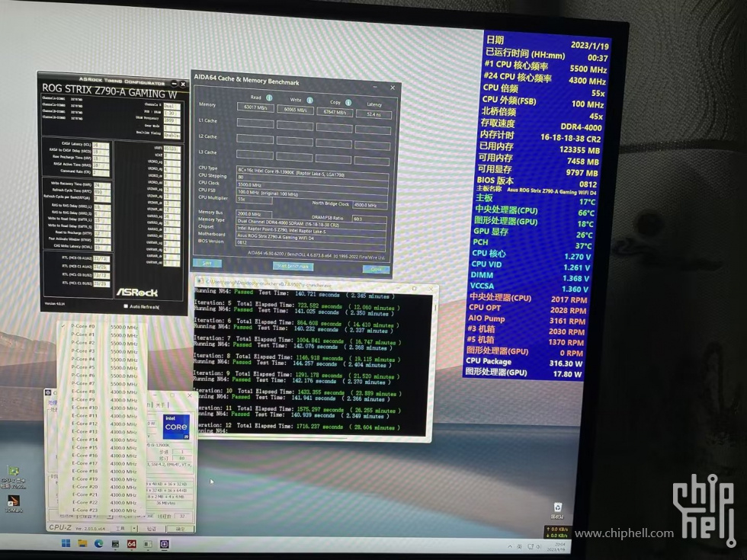This screenshot has height=560, width=747.
Task: Click Start Benchmark in AIDA64
Action: point(293,266)
